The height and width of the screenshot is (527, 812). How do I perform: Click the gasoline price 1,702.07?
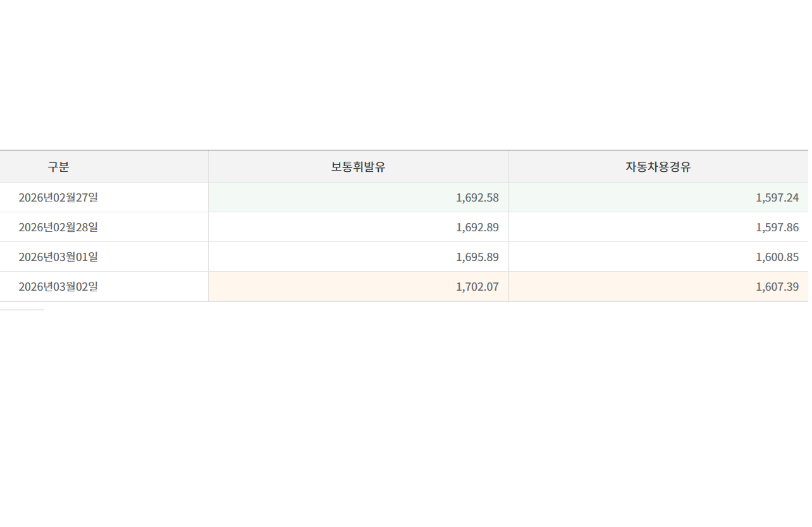[x=477, y=286]
